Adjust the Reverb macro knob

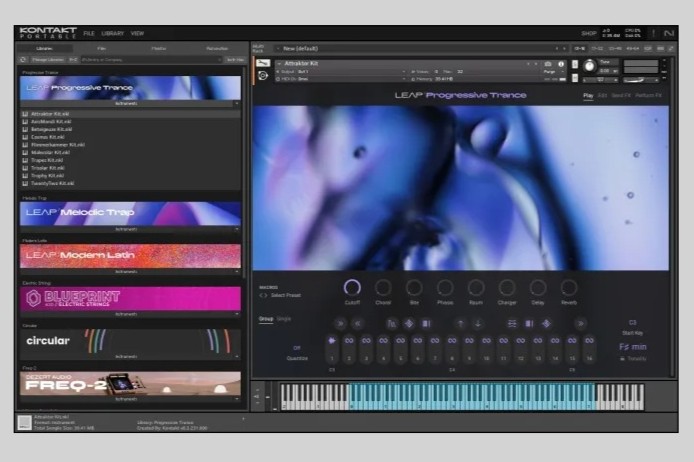(x=569, y=288)
